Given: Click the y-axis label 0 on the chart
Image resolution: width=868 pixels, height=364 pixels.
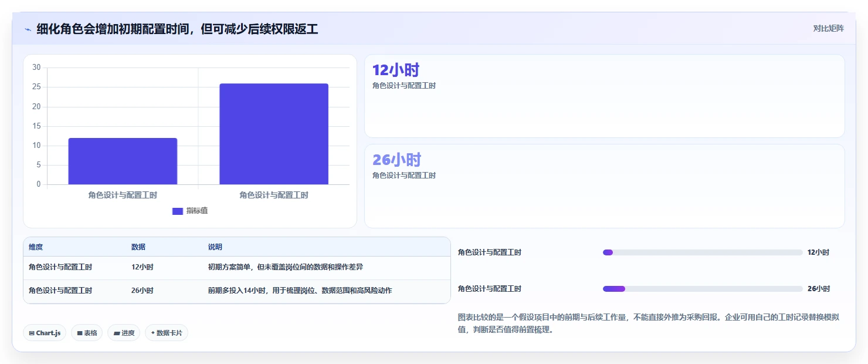Looking at the screenshot, I should pyautogui.click(x=39, y=184).
